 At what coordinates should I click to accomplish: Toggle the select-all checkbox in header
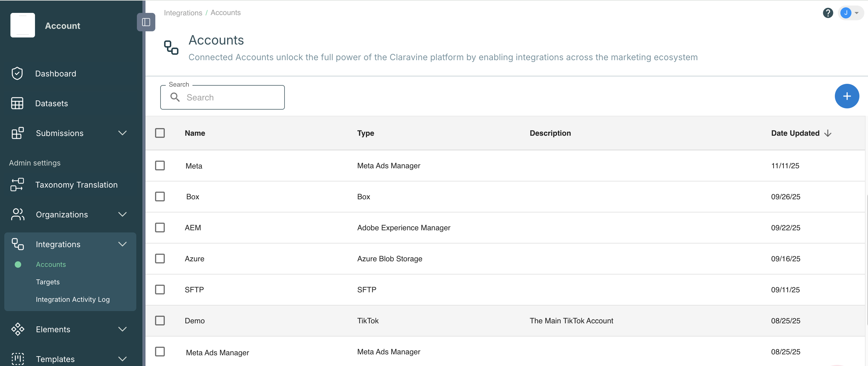[160, 133]
